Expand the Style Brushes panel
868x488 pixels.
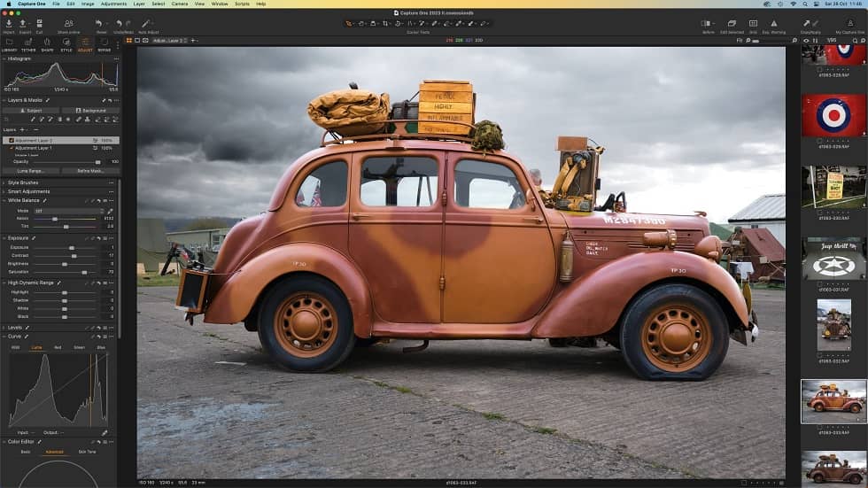(4, 182)
